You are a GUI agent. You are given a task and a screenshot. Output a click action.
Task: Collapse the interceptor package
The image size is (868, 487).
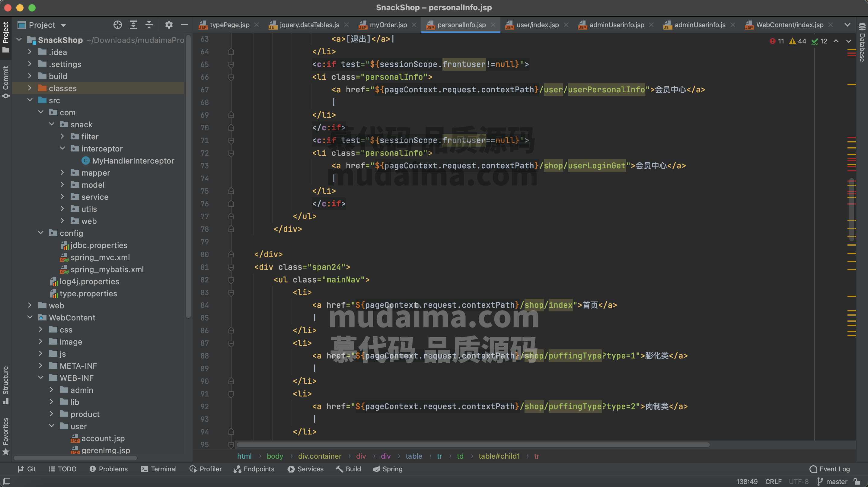click(62, 148)
